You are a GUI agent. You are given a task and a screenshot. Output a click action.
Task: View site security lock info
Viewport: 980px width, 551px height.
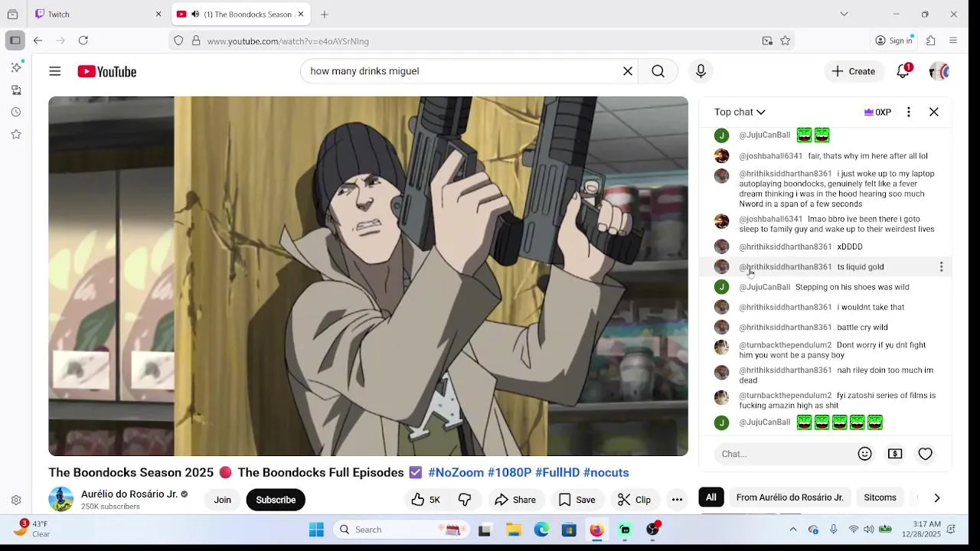[196, 41]
